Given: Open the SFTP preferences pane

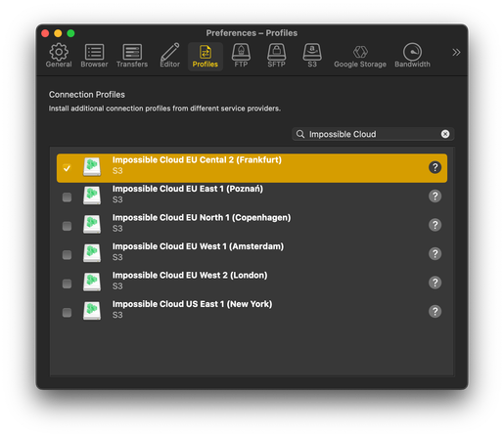Looking at the screenshot, I should click(277, 56).
